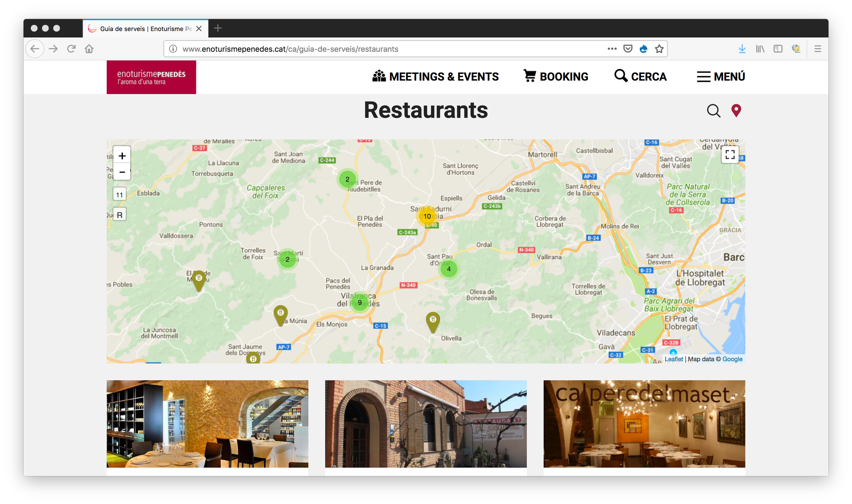This screenshot has height=504, width=852.
Task: Click the red map pin icon beside Restaurants
Action: [736, 110]
